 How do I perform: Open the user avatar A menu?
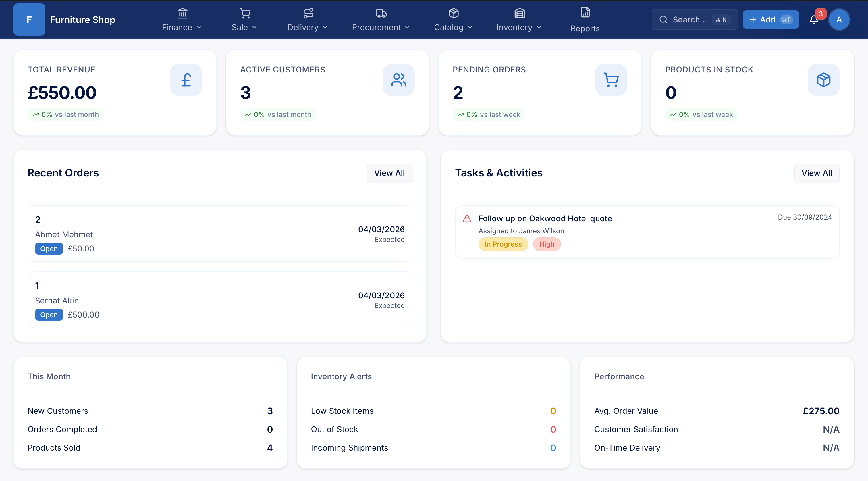tap(839, 20)
